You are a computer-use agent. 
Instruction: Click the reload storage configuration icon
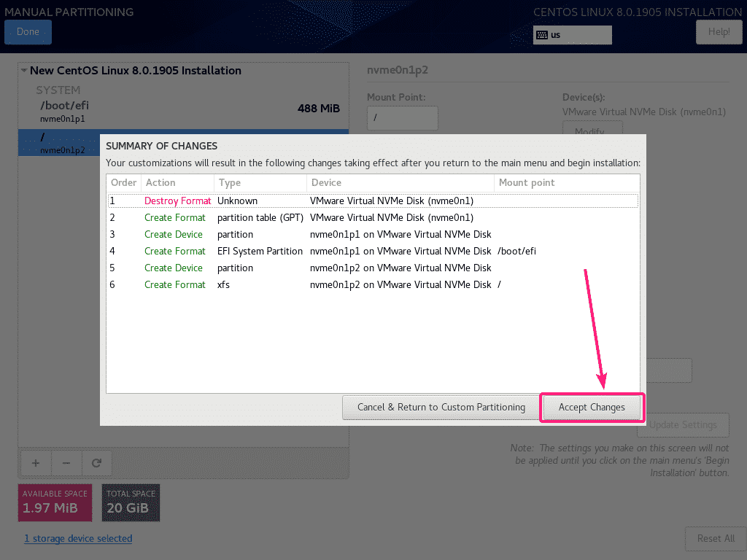[x=97, y=463]
